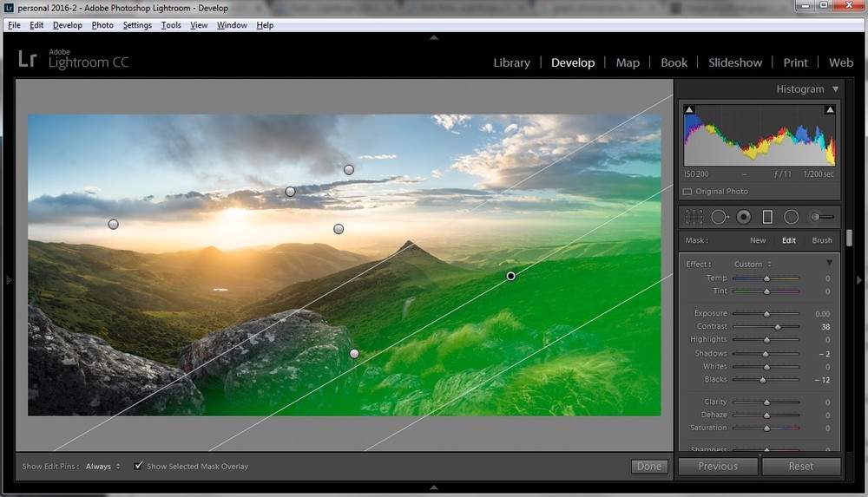Click the right panel vertical scrollbar thumb
This screenshot has height=497, width=868.
(x=849, y=239)
